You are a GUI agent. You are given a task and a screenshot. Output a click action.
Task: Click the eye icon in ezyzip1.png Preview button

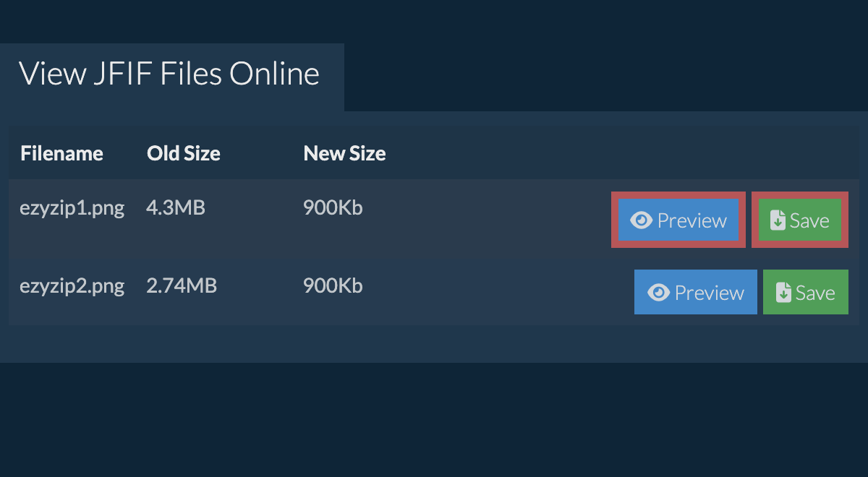coord(642,220)
